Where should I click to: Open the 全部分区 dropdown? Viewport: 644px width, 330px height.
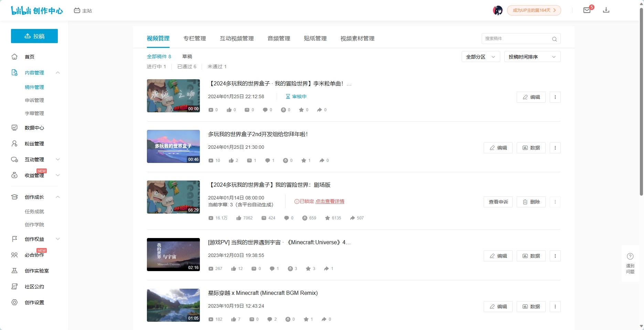click(x=481, y=57)
